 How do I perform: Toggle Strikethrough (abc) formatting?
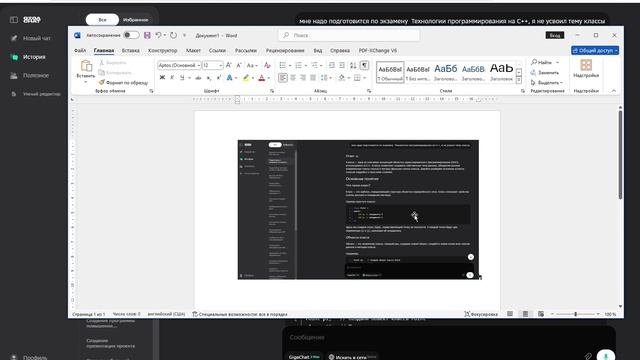198,78
